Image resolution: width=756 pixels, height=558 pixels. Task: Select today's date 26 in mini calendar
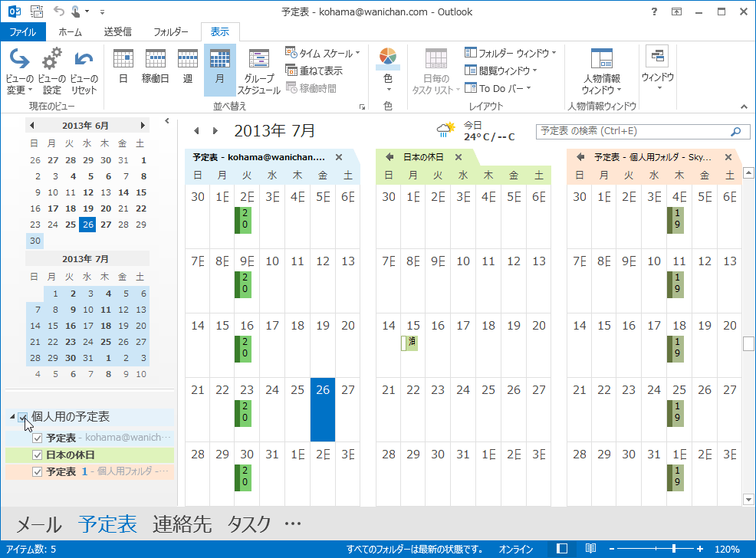tap(87, 225)
